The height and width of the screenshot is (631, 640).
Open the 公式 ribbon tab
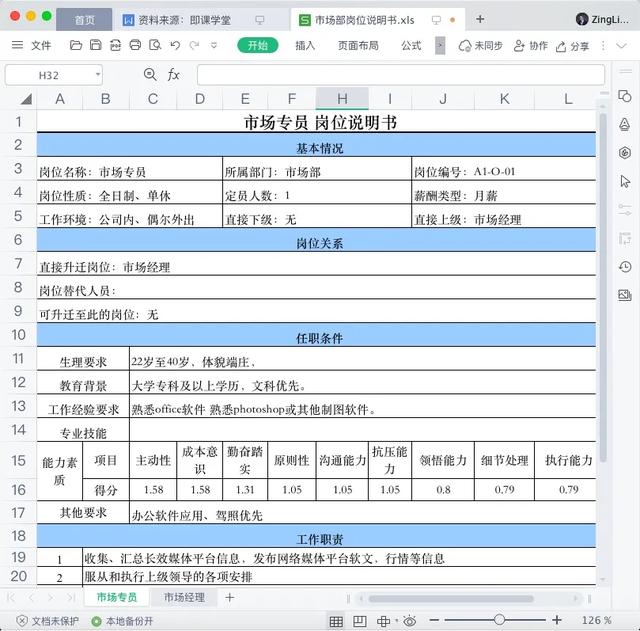(411, 45)
